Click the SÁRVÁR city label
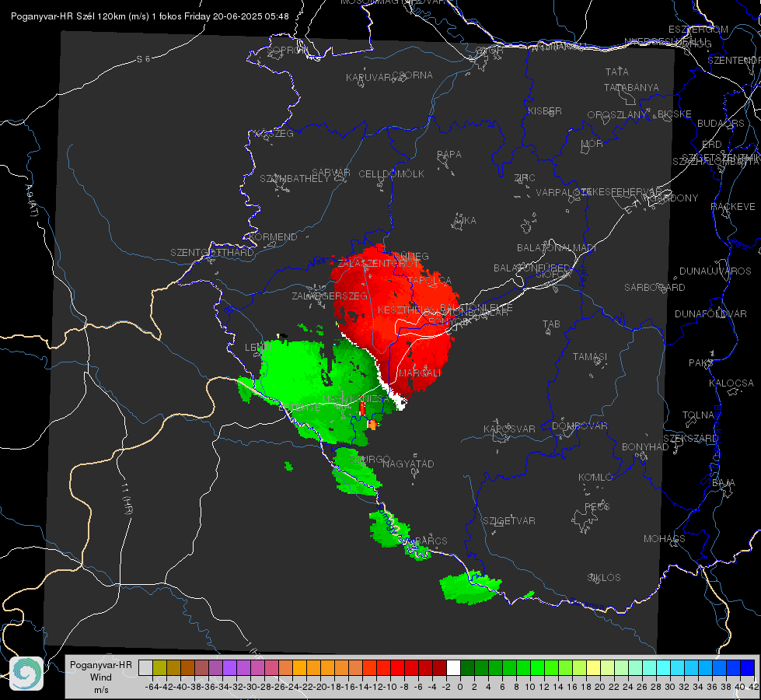 click(x=331, y=172)
